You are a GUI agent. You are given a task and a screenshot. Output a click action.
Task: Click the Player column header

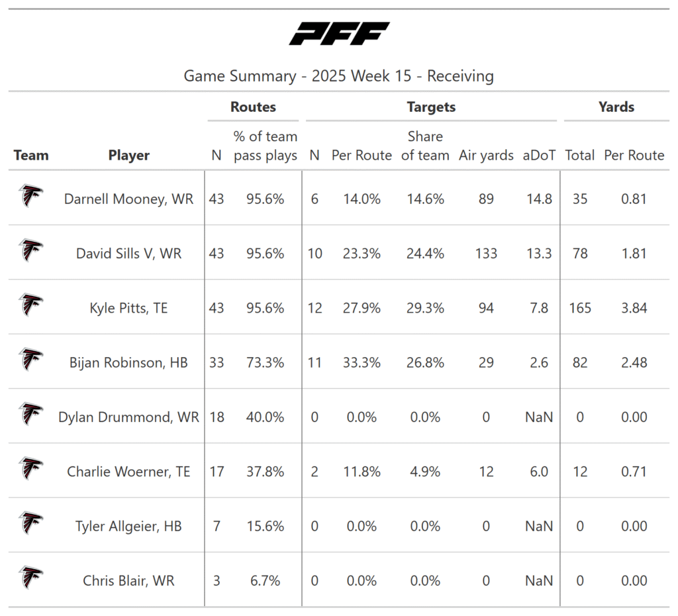[129, 156]
